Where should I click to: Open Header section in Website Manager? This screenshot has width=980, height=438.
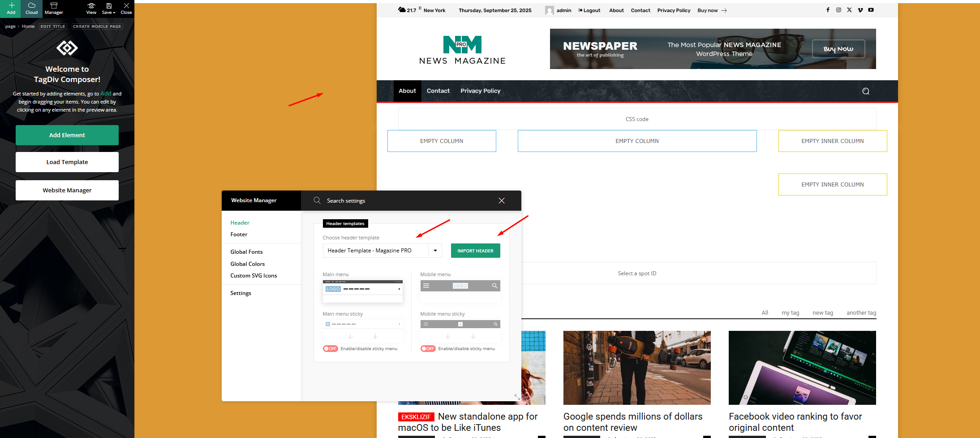240,222
